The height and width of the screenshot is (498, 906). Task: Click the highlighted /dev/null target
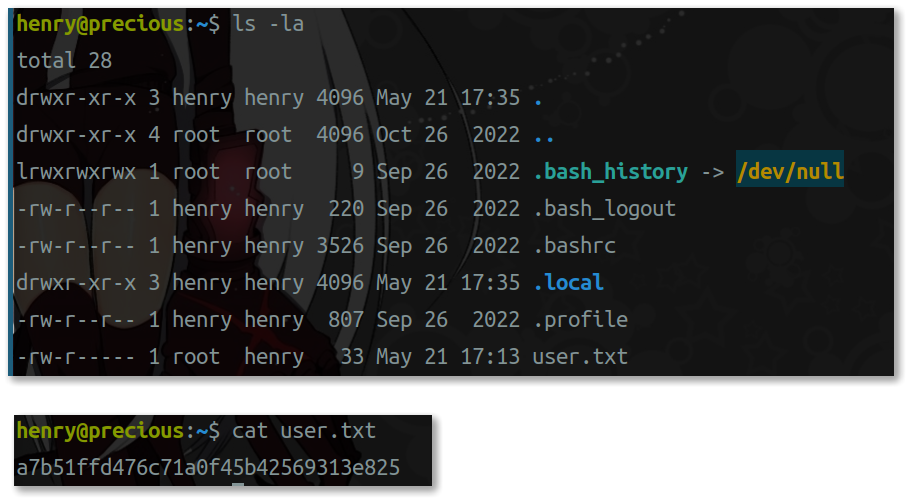(x=790, y=172)
